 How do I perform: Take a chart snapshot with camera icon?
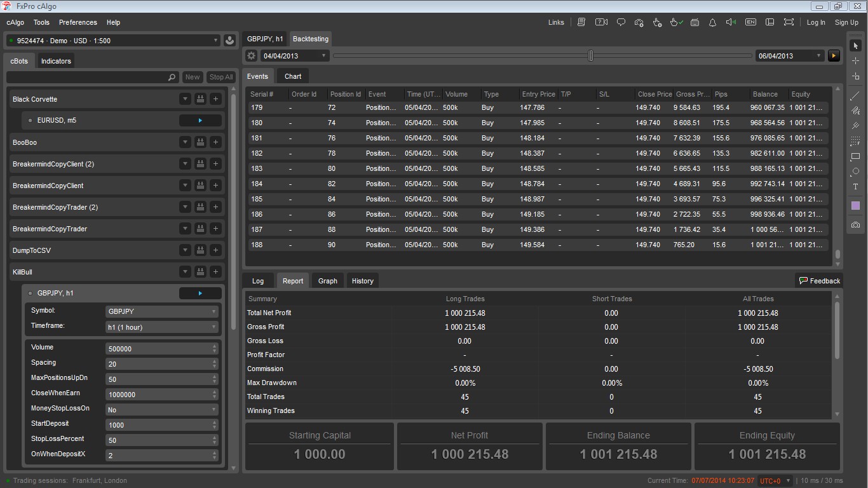pos(855,225)
